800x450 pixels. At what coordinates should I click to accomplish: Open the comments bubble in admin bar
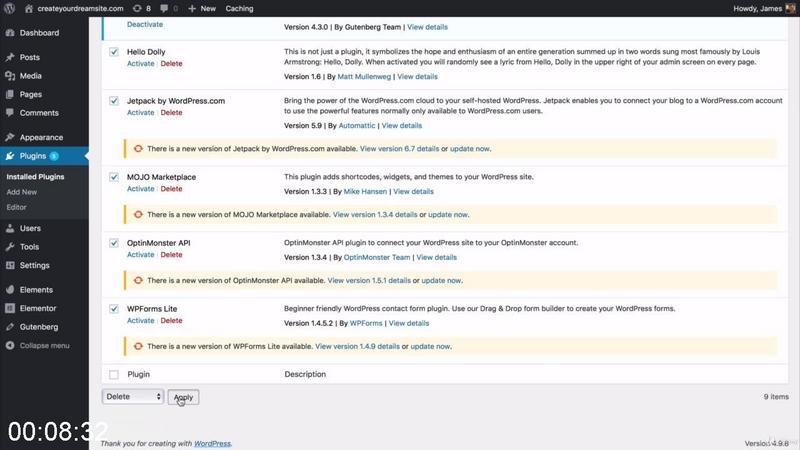[164, 9]
